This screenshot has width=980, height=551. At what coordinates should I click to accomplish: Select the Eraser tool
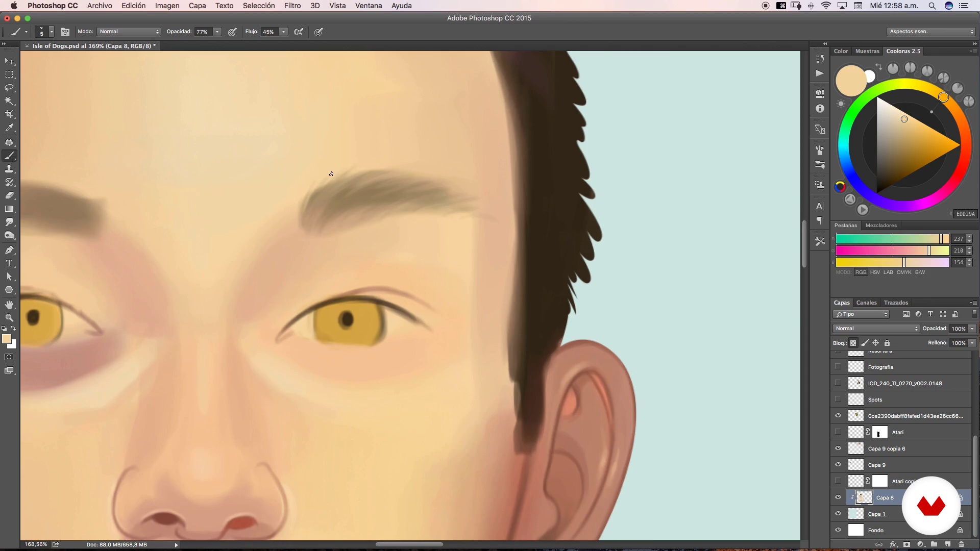coord(9,195)
